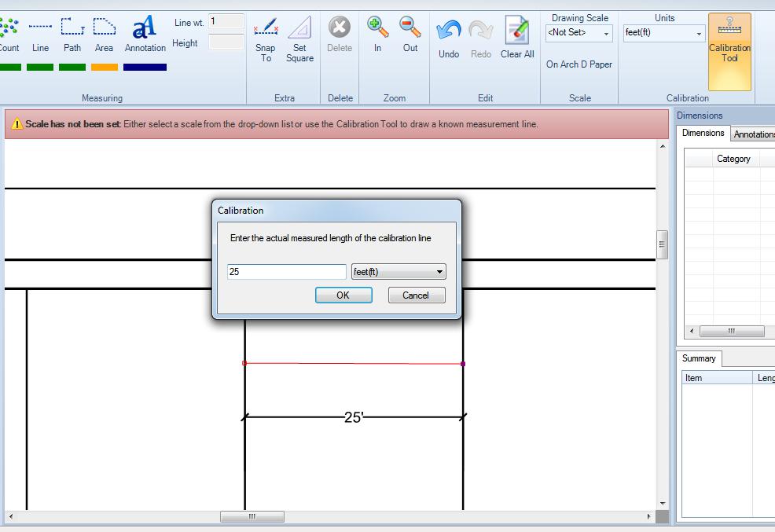Click the Set Square tool
The width and height of the screenshot is (775, 532).
299,39
